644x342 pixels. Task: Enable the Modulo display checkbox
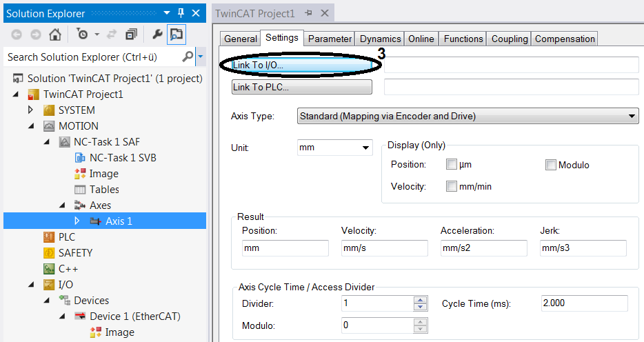[551, 165]
